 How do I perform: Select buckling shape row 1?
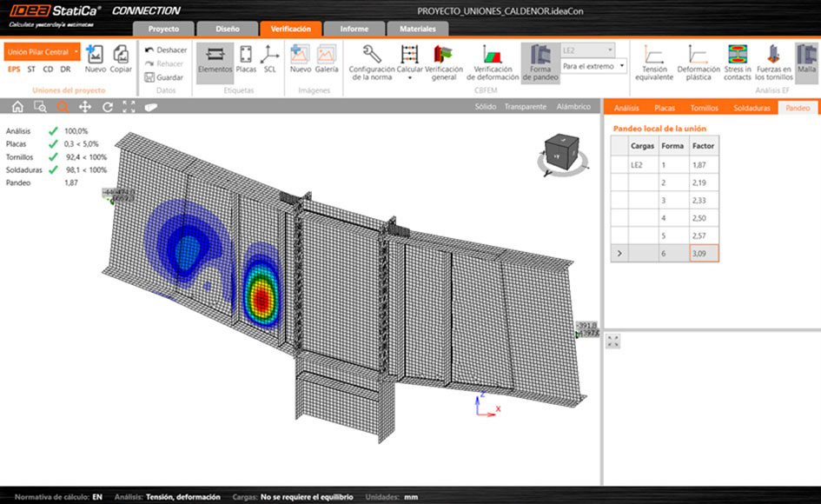click(665, 164)
